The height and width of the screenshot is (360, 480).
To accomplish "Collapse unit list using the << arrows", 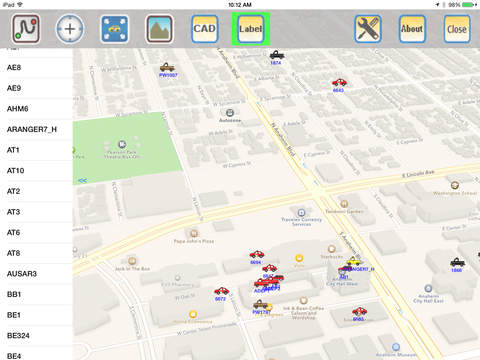I will 82,180.
